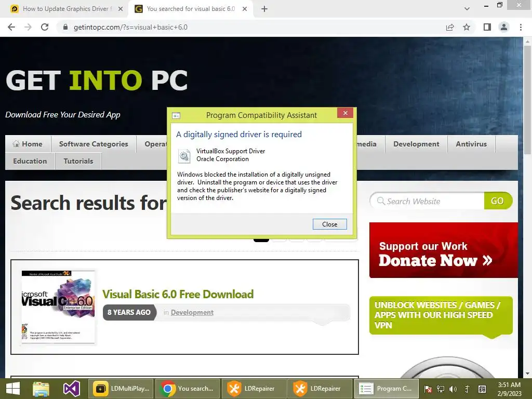Click the address bar URL
The image size is (532, 399).
pyautogui.click(x=130, y=27)
